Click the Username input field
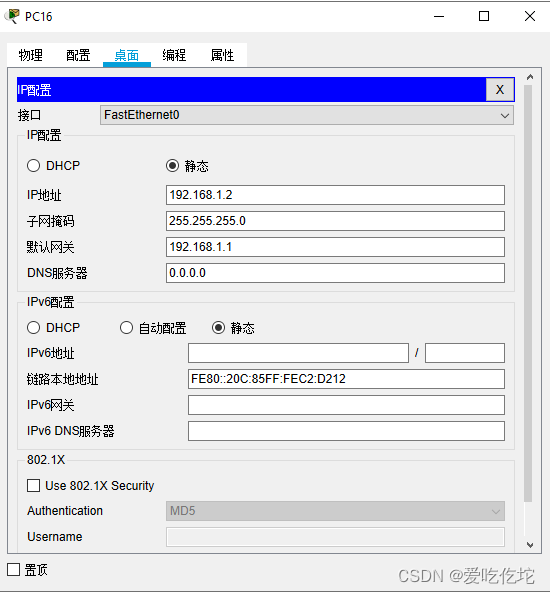Screen dimensions: 550x594 point(335,537)
